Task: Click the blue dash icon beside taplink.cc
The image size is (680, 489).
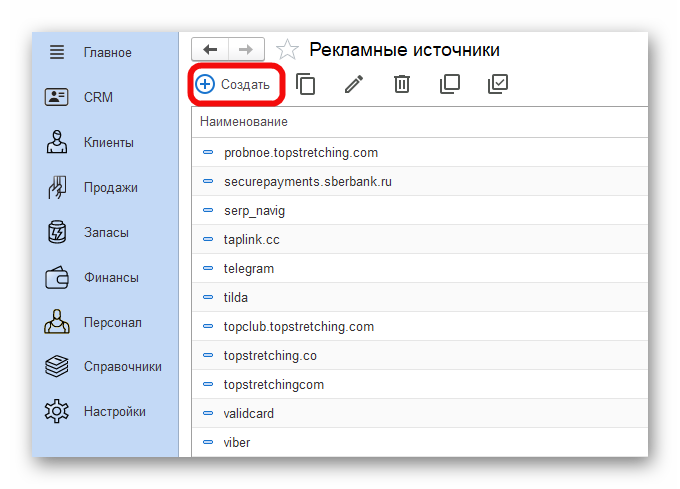Action: pyautogui.click(x=208, y=239)
